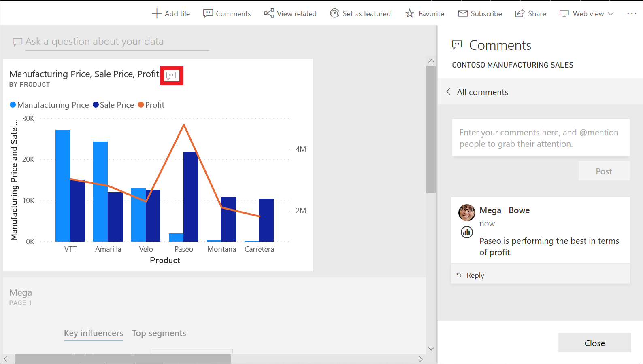
Task: Select the Amarilla Manufacturing Price bar
Action: pos(100,192)
